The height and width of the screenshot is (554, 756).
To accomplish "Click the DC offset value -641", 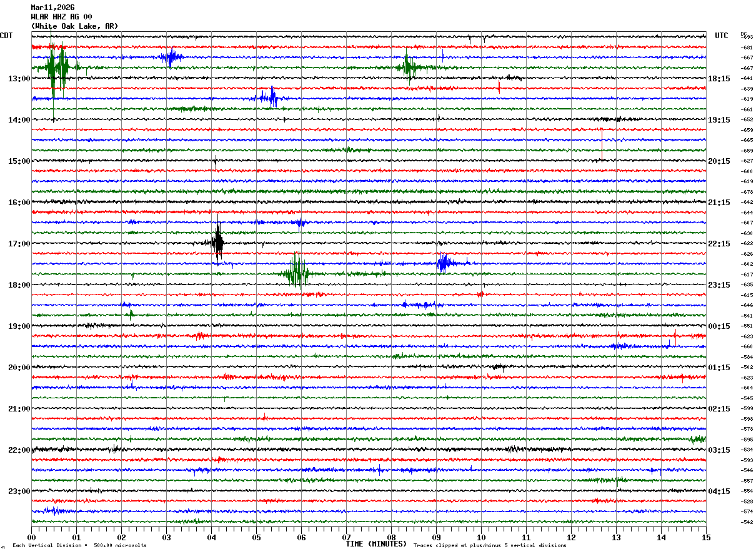I will 747,79.
